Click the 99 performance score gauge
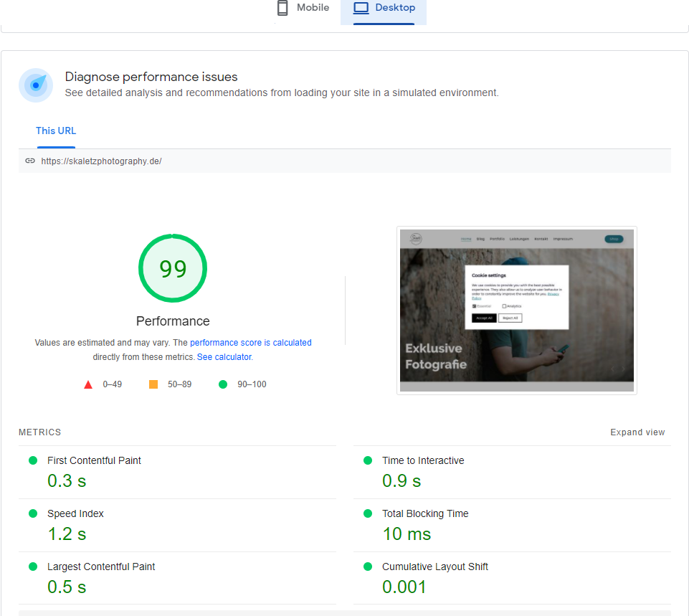689x616 pixels. pos(173,268)
